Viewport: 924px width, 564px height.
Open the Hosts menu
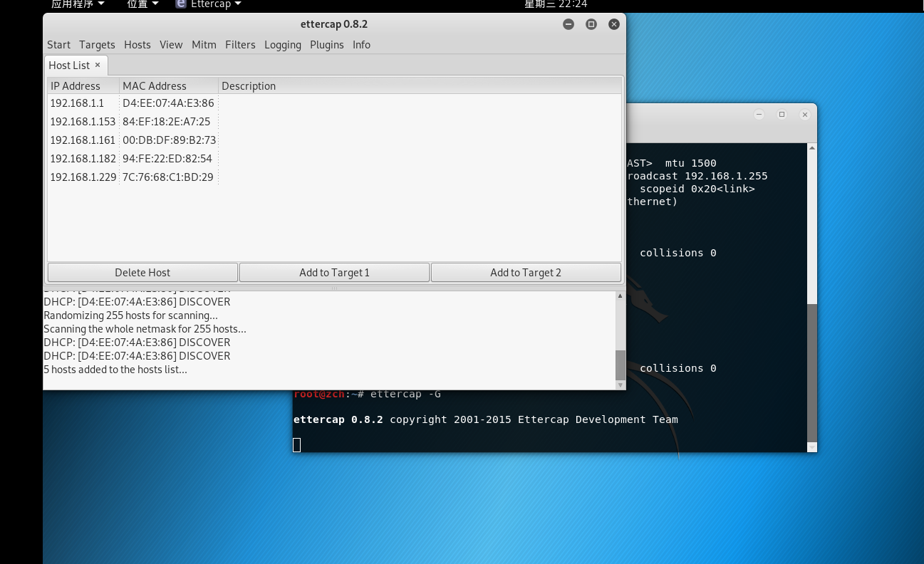coord(137,44)
